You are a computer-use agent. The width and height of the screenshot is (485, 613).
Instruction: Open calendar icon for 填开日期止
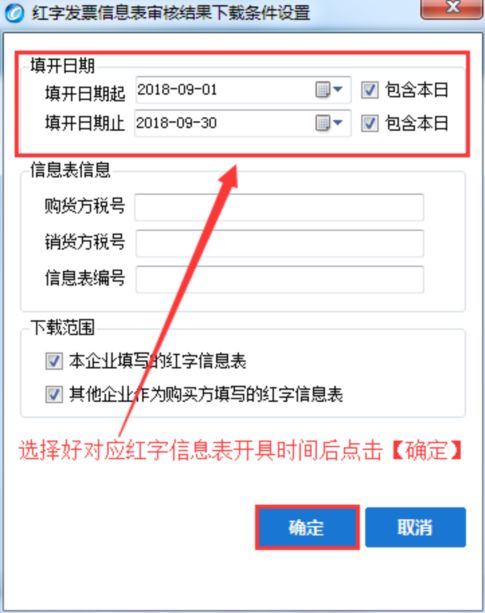[x=322, y=123]
